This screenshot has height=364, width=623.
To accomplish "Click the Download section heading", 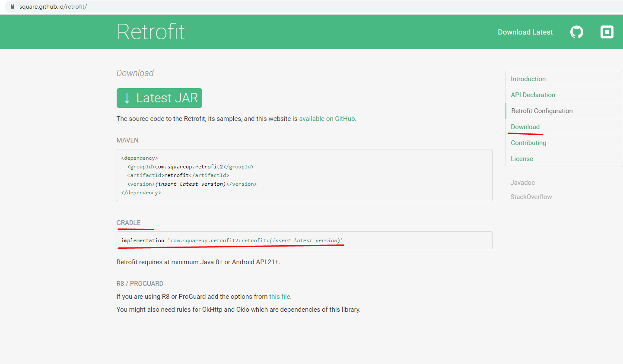I will click(x=135, y=73).
